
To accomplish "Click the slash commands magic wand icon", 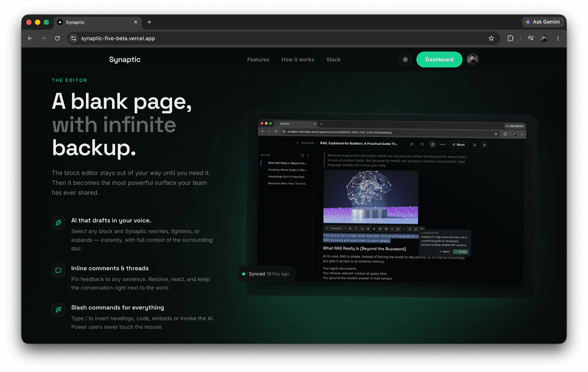I will click(x=58, y=310).
